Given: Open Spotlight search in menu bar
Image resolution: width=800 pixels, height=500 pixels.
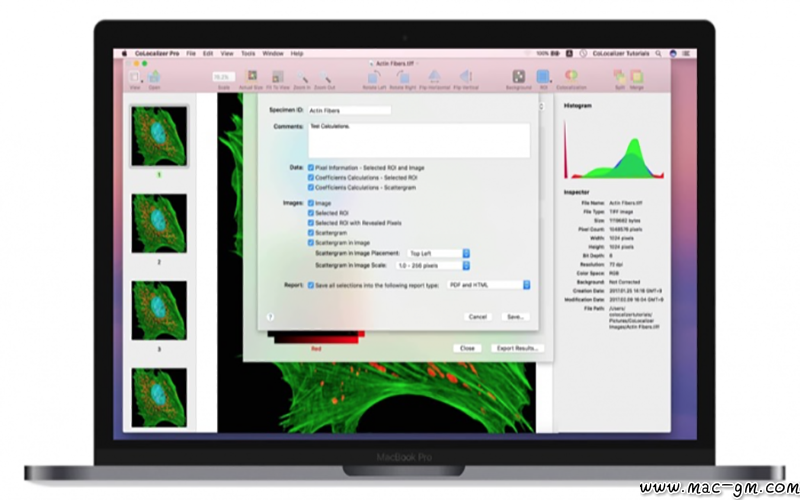Looking at the screenshot, I should click(659, 53).
